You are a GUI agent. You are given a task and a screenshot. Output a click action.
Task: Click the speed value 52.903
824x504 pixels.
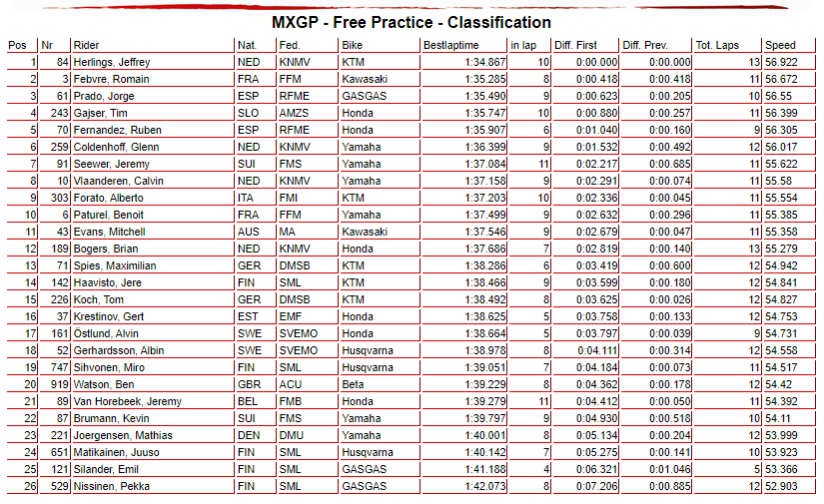click(781, 486)
